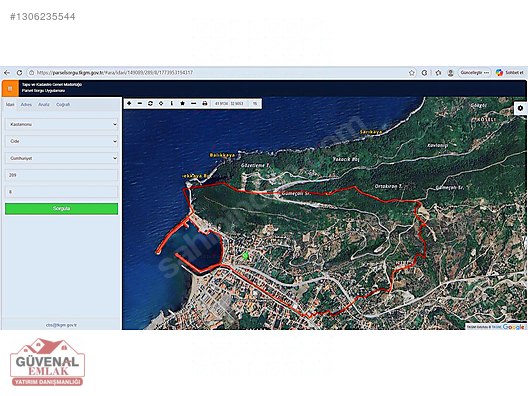
Task: Click the Balıkkaya map label
Action: pyautogui.click(x=222, y=156)
